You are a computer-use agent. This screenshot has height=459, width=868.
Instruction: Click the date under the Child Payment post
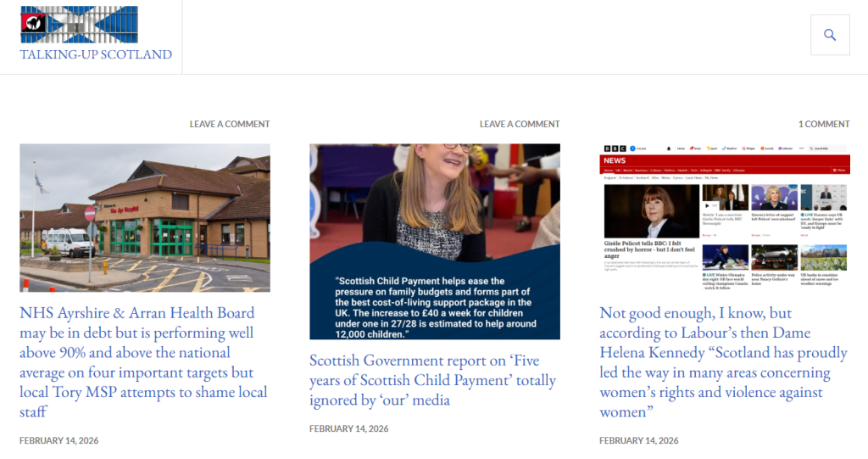[x=348, y=428]
